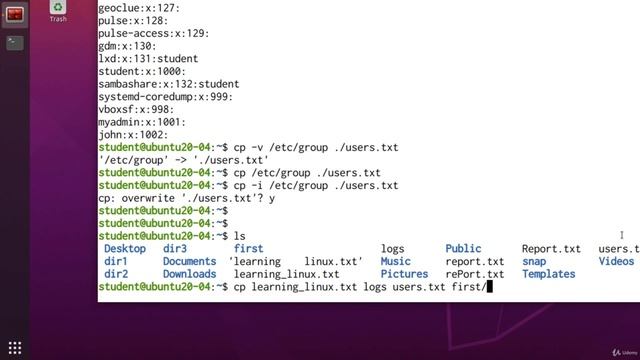The image size is (640, 360).
Task: Click the systemd-coredump:x:999: line
Action: click(165, 97)
